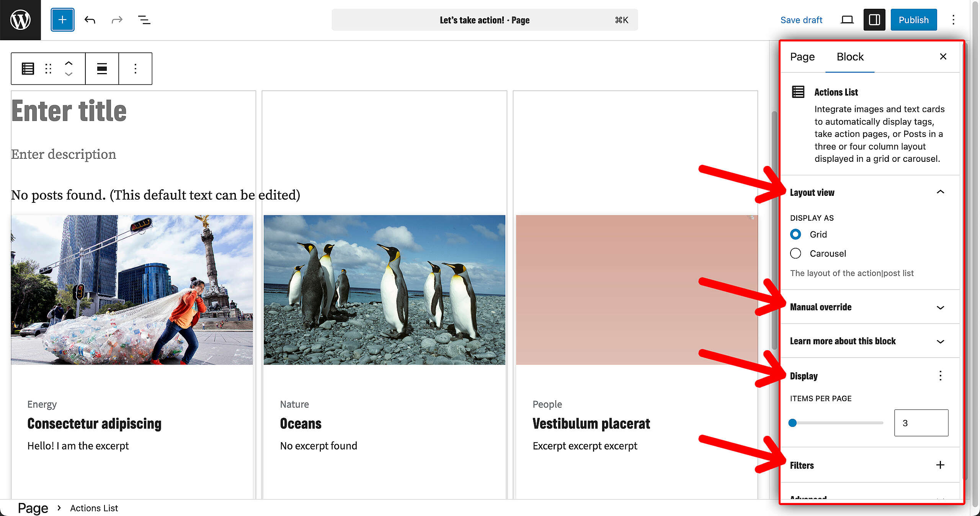Viewport: 980px width, 516px height.
Task: Click the block drag handle
Action: [x=48, y=69]
